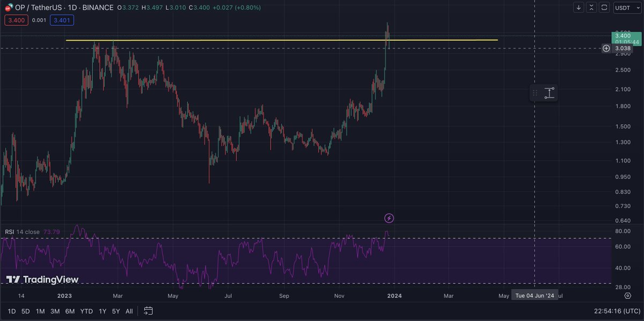Click the 22:54:16 (UTC) clock
The image size is (644, 321).
coord(618,311)
